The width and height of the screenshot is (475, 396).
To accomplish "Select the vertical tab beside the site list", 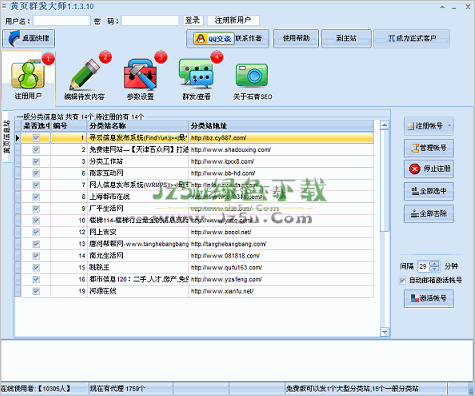I will tap(7, 137).
